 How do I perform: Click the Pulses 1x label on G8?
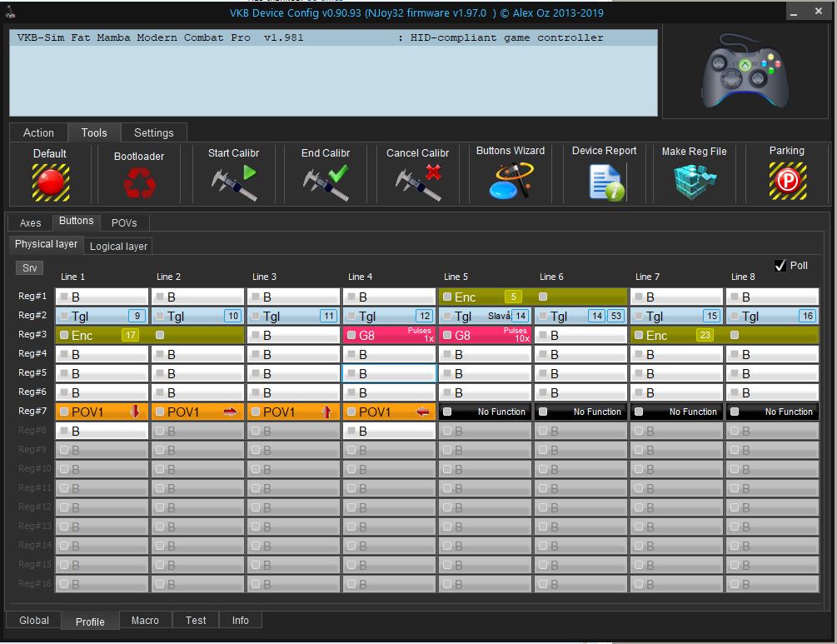point(420,334)
